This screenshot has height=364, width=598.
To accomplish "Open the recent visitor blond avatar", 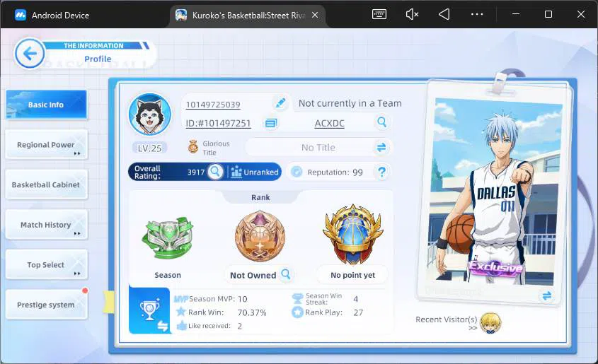I will click(490, 323).
